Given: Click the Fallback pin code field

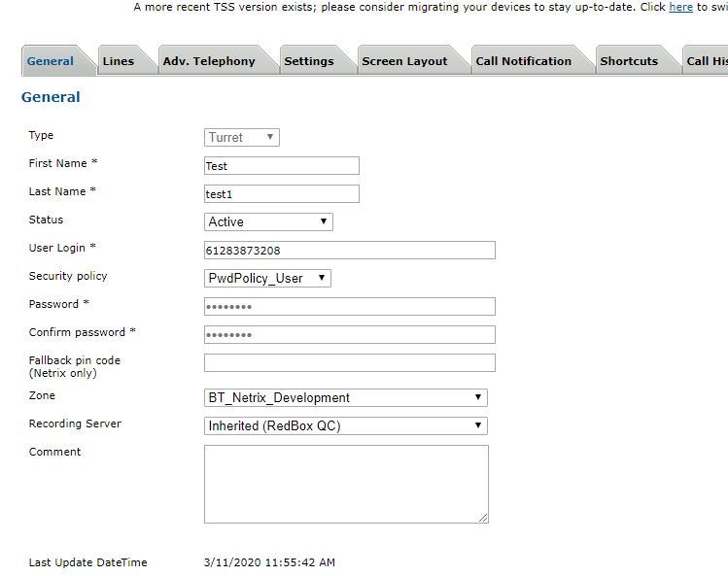Looking at the screenshot, I should [350, 362].
